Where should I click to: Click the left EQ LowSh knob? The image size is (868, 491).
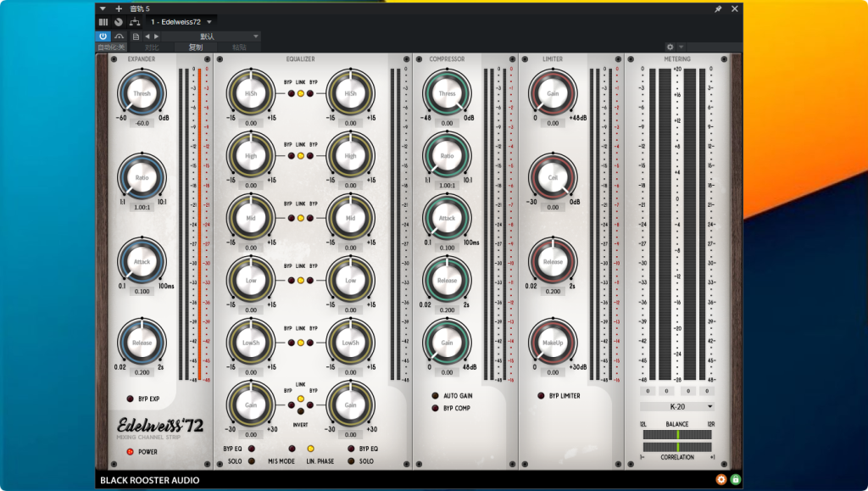point(251,342)
